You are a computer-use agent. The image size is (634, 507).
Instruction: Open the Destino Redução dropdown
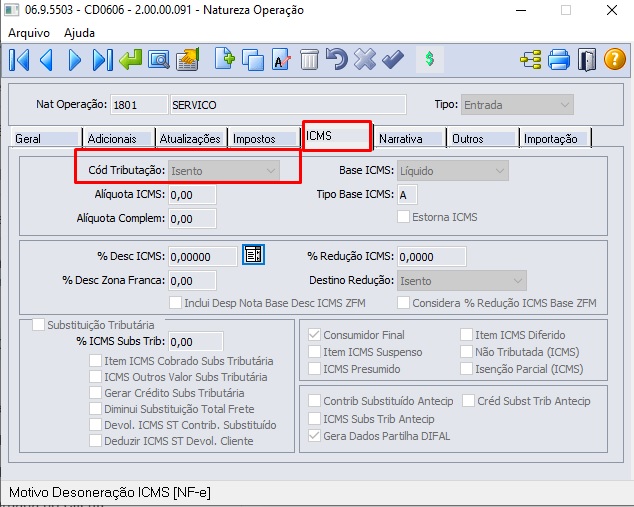click(x=462, y=281)
